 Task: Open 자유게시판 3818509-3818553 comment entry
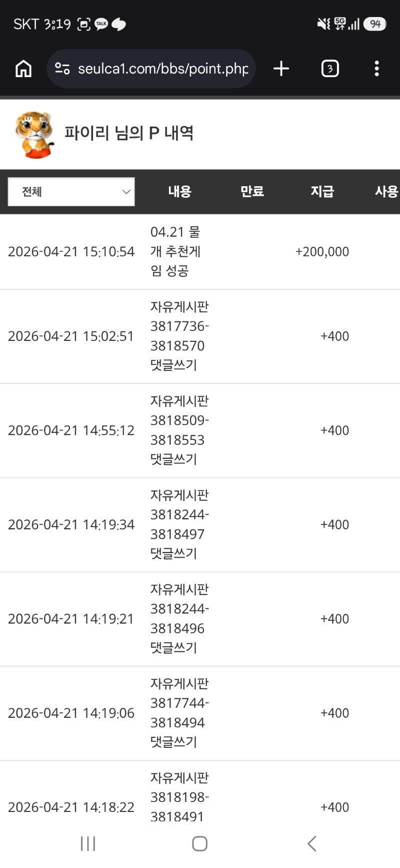pyautogui.click(x=179, y=430)
